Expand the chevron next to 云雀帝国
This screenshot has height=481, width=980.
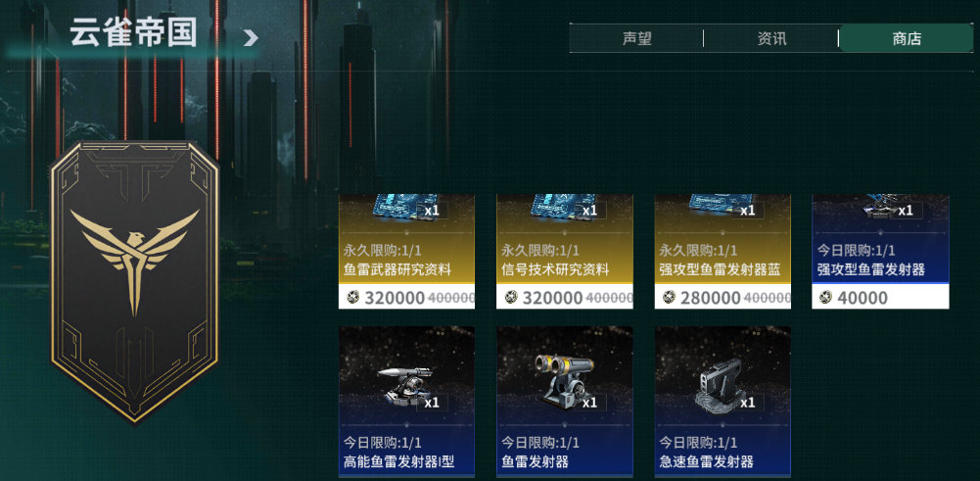tap(250, 39)
